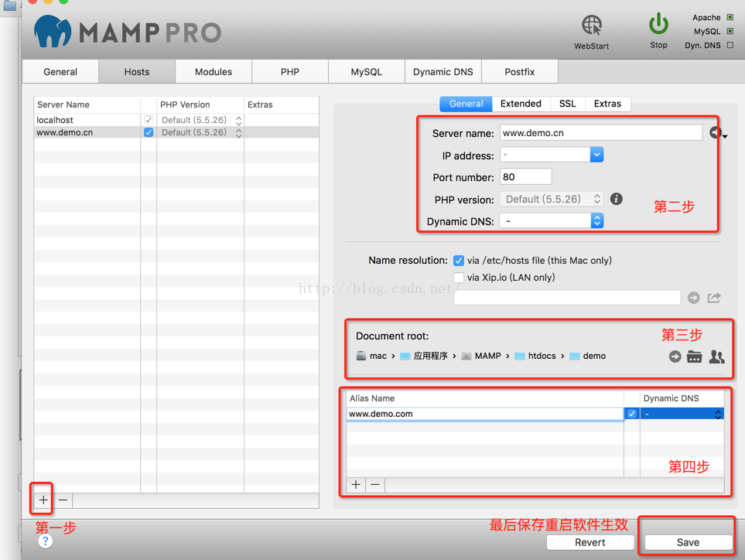
Task: Toggle the localhost host checkbox
Action: (149, 120)
